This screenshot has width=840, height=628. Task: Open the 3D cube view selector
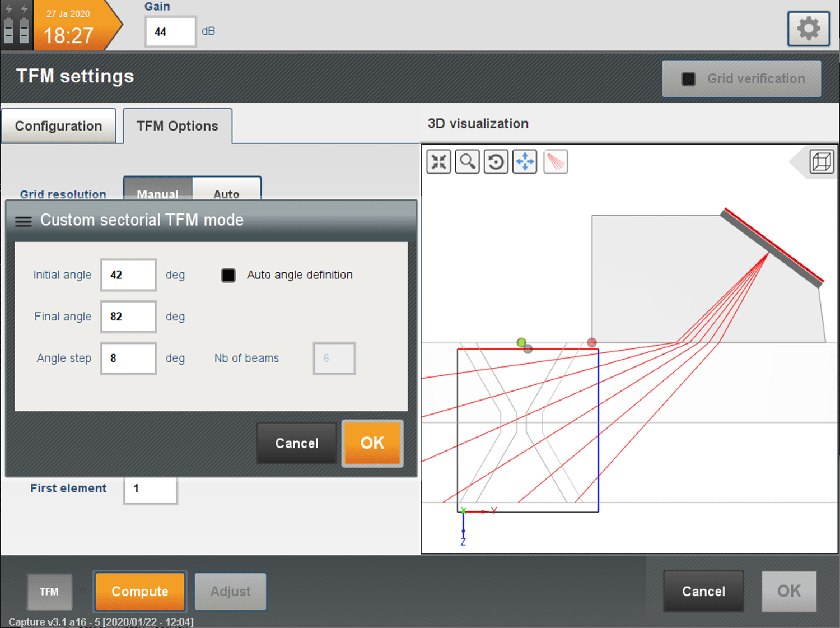point(822,161)
